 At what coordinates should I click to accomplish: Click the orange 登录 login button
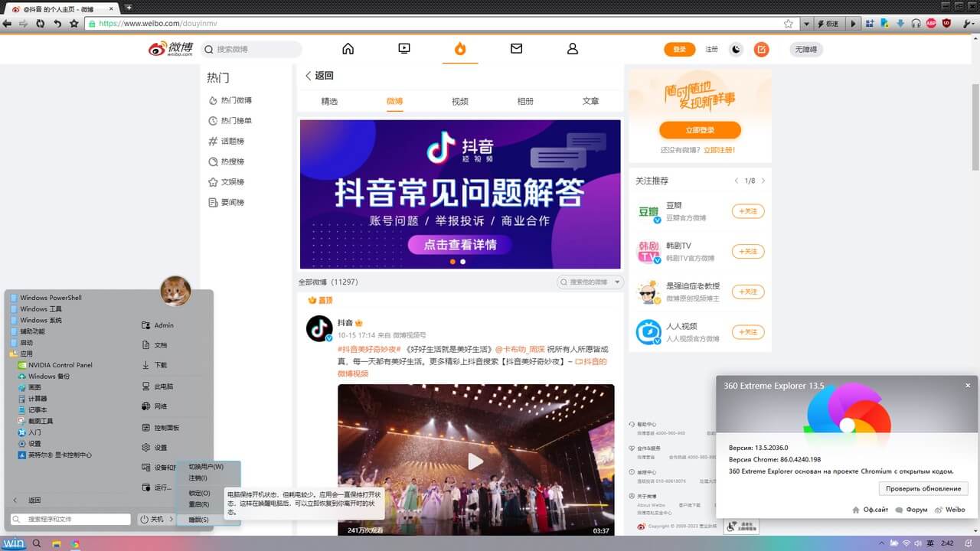click(x=679, y=49)
